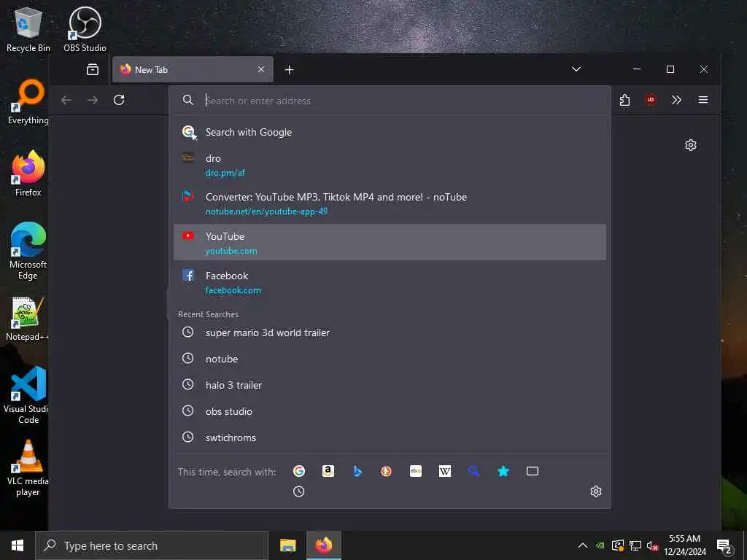747x560 pixels.
Task: Open NVIDIA tray icon
Action: (600, 545)
